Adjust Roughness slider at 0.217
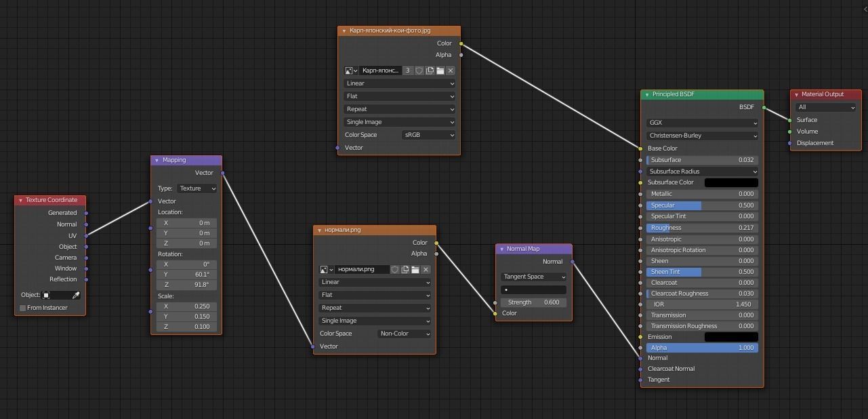Viewport: 868px width, 419px height. [702, 228]
